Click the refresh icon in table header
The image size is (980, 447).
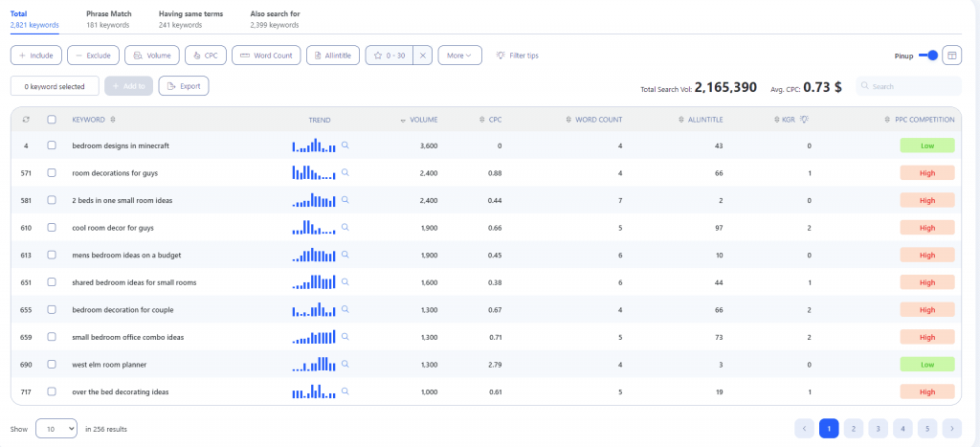(26, 120)
